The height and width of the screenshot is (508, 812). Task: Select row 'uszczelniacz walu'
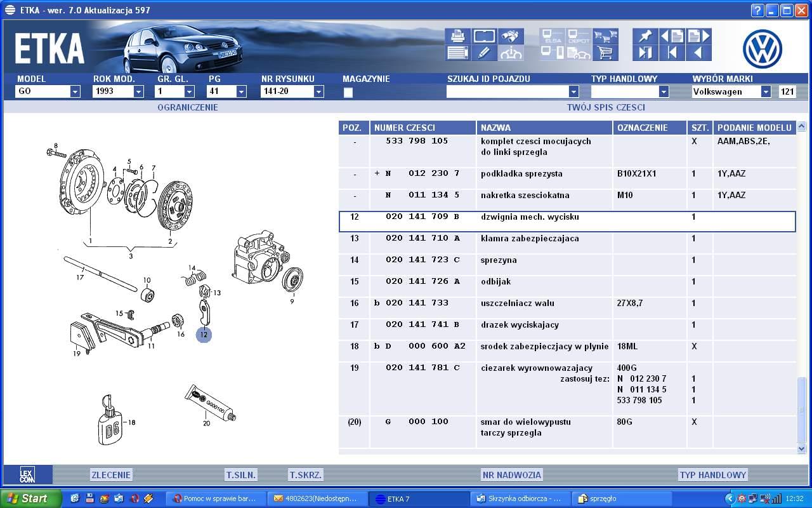(x=567, y=308)
